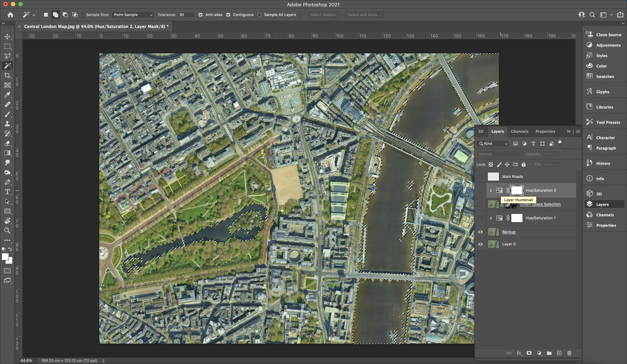627x364 pixels.
Task: Select the Eyedropper tool
Action: pyautogui.click(x=7, y=95)
